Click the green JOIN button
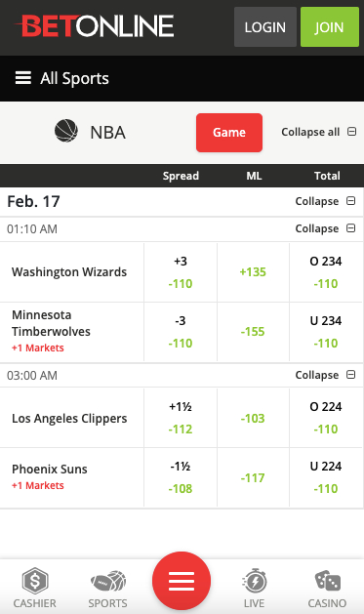 pyautogui.click(x=330, y=27)
